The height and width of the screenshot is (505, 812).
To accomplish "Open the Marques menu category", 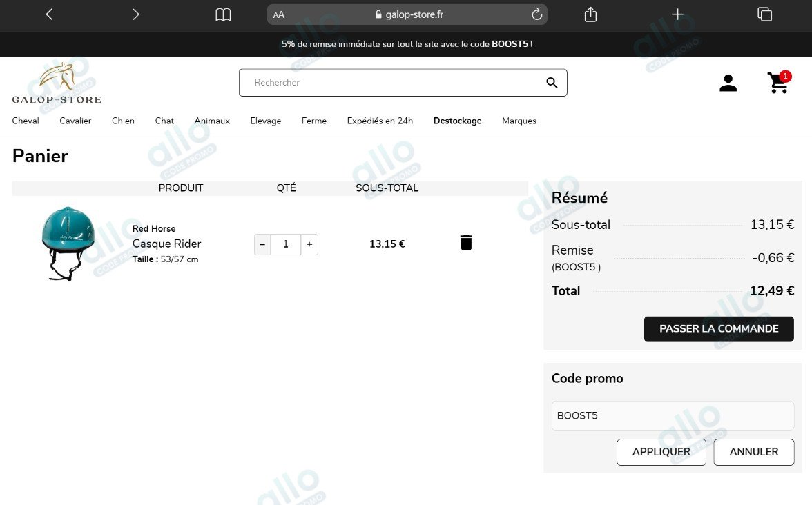I will point(519,121).
